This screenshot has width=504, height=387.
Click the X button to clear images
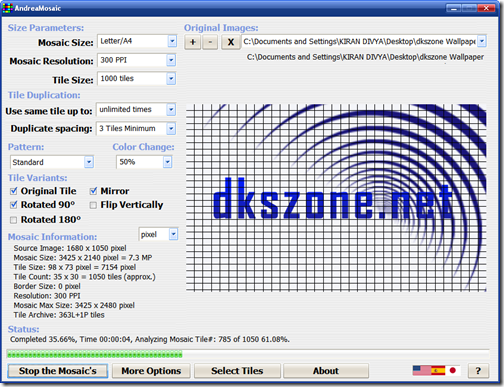230,42
